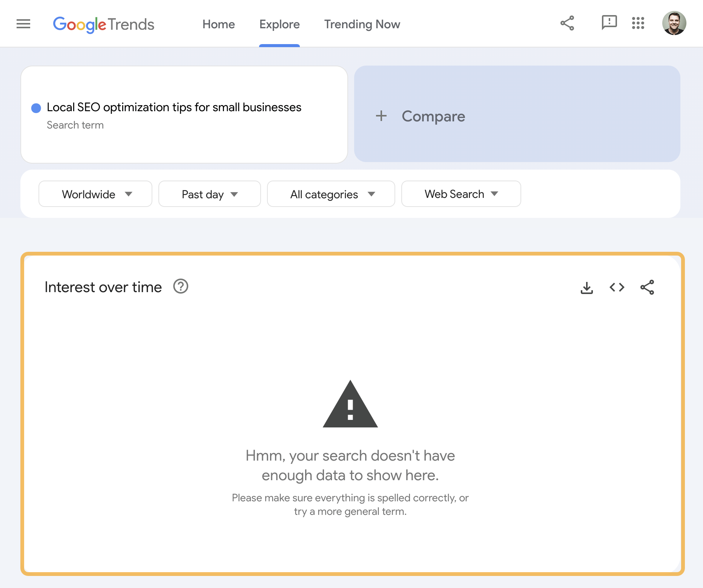Download the Interest over time data as CSV
The image size is (703, 588).
pyautogui.click(x=587, y=287)
